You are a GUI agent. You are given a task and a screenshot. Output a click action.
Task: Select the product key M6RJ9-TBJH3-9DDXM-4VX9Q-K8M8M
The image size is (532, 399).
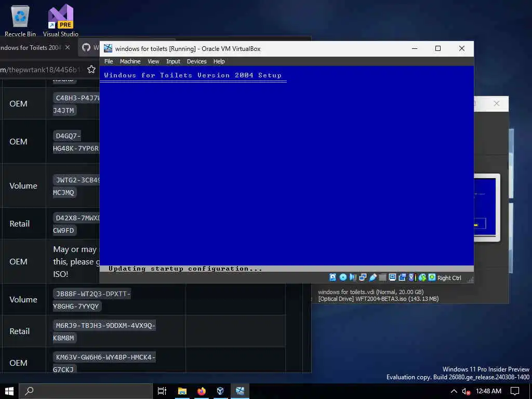pyautogui.click(x=104, y=331)
